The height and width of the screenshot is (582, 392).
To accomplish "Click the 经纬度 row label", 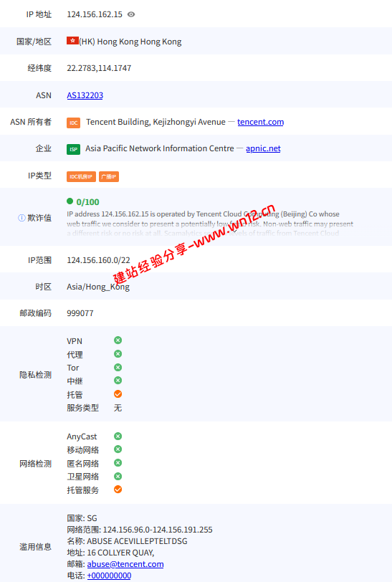I will [39, 68].
